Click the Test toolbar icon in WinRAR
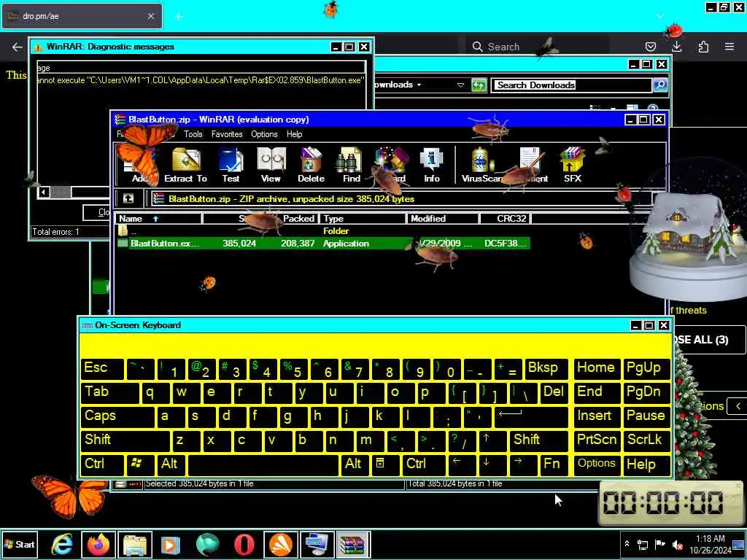 point(231,165)
